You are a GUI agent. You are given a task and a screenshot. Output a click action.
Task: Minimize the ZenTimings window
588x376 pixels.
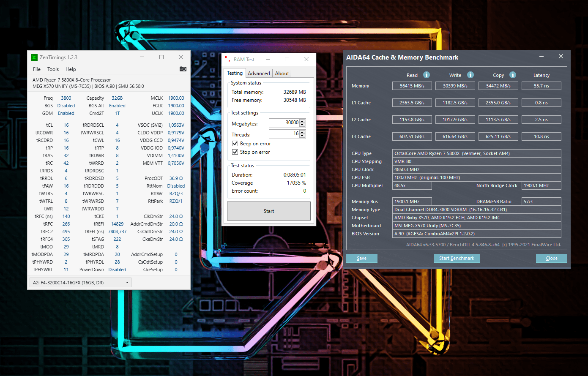[142, 57]
